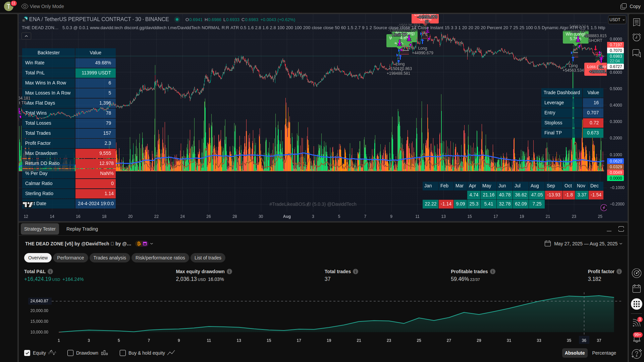This screenshot has height=362, width=644.
Task: Click the user avatar with 11 notifications
Action: [x=9, y=6]
